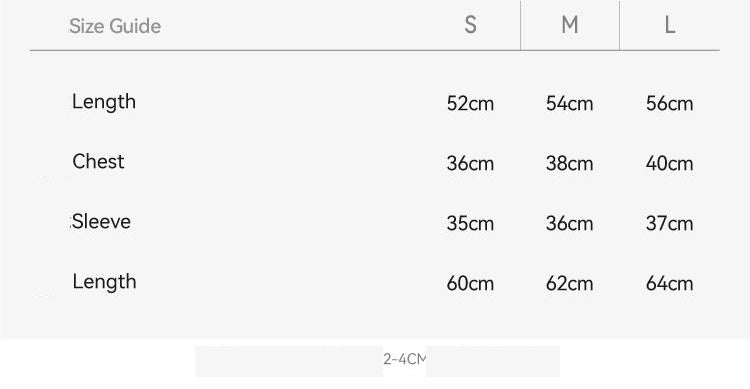Select the 37cm sleeve value
Image resolution: width=750 pixels, height=389 pixels.
(669, 223)
